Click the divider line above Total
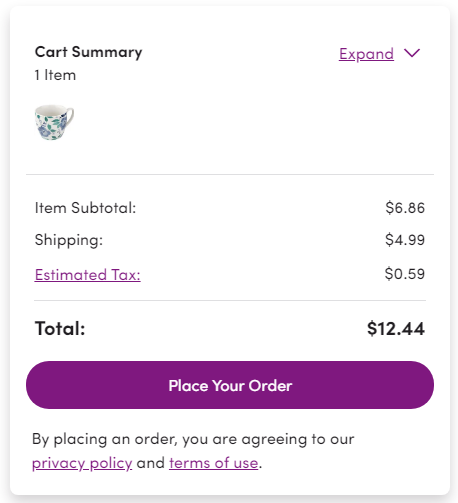The width and height of the screenshot is (458, 503). pyautogui.click(x=230, y=300)
